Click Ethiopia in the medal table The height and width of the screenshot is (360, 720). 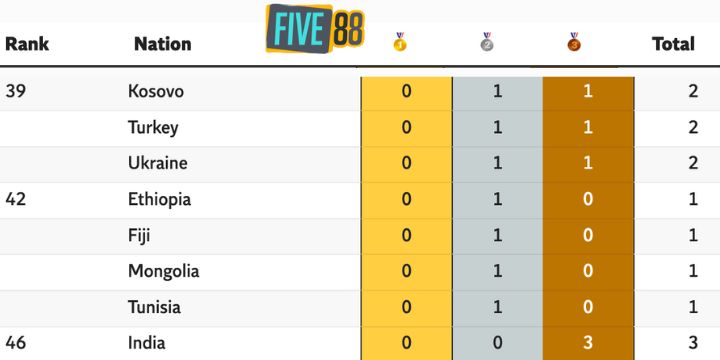tap(159, 199)
